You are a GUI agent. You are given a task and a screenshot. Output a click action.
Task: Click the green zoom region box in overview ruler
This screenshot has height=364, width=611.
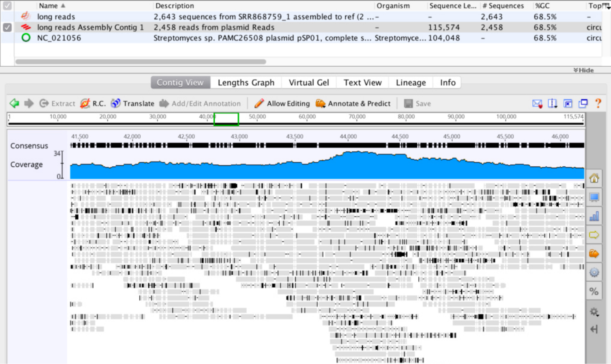pos(226,119)
